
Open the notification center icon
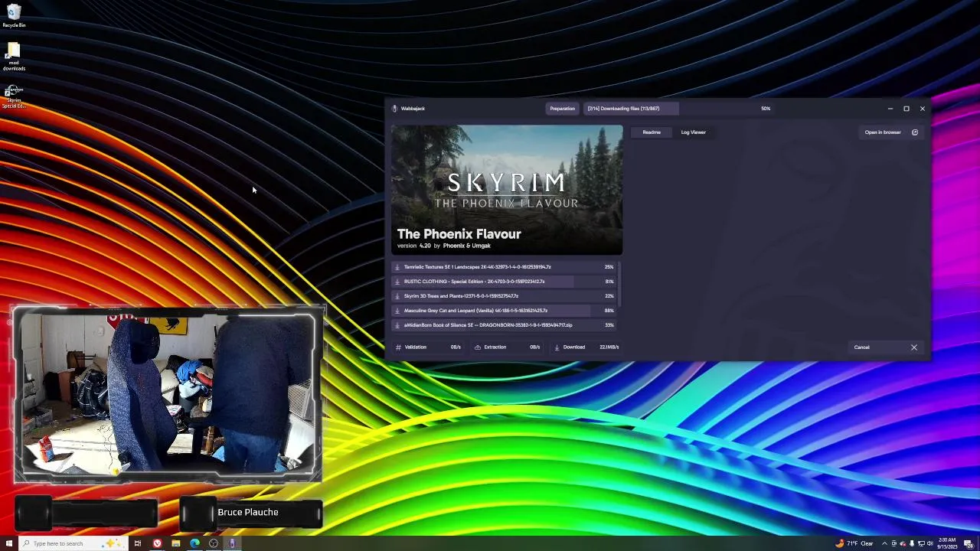click(x=969, y=543)
